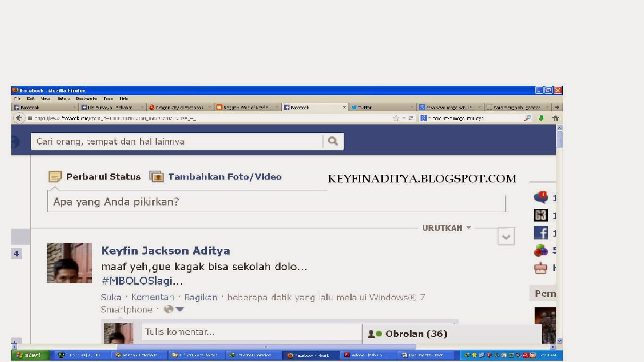Open the File menu

[17, 99]
